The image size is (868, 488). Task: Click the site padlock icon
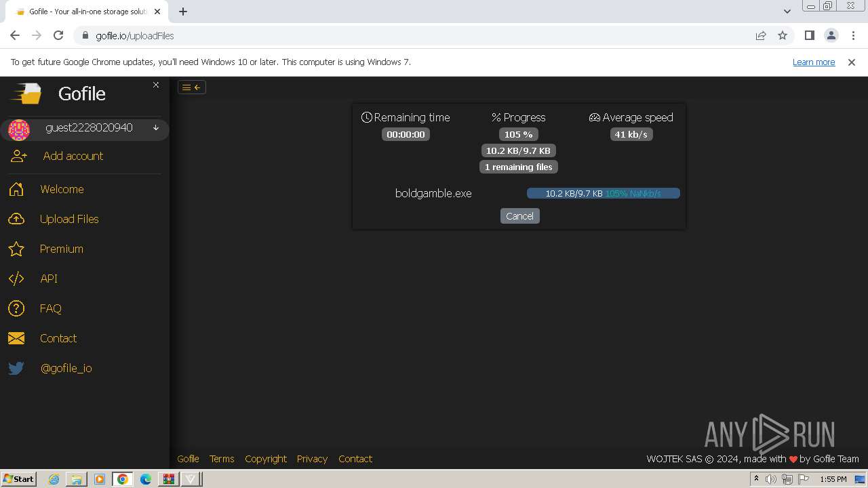(85, 36)
